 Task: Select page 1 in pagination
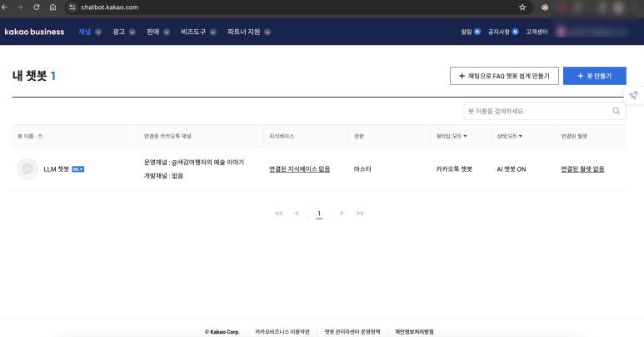[319, 214]
